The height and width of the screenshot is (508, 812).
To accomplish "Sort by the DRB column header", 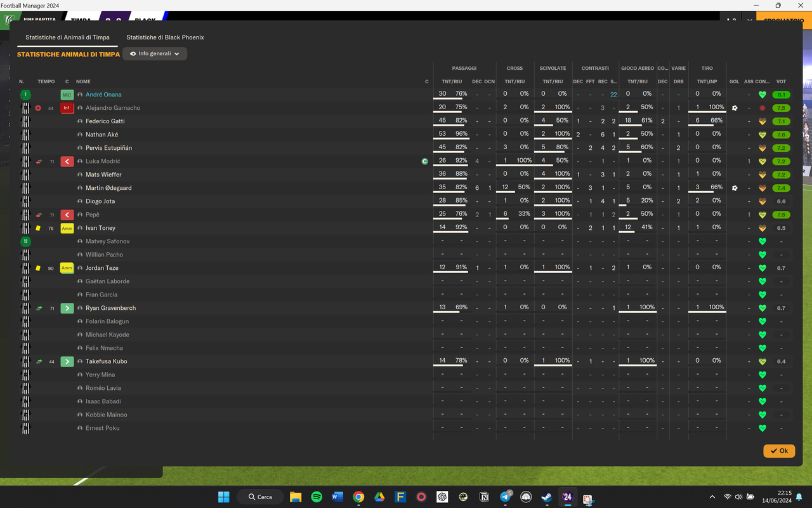I will tap(678, 81).
